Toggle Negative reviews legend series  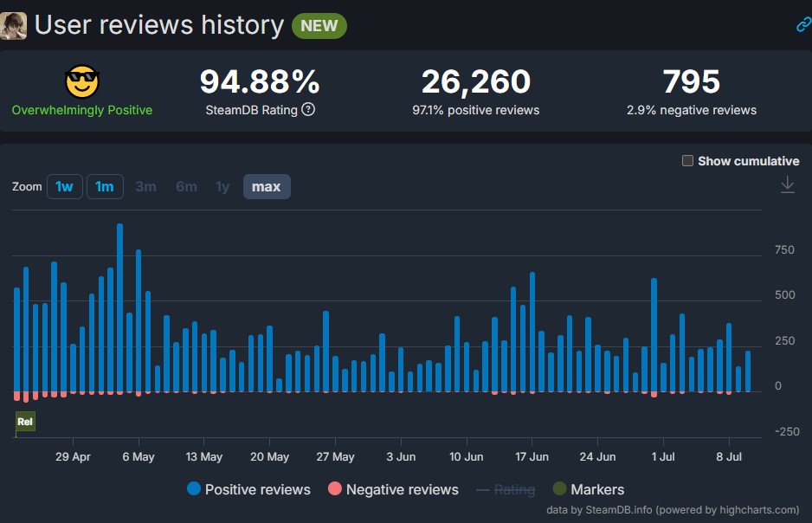[x=394, y=489]
